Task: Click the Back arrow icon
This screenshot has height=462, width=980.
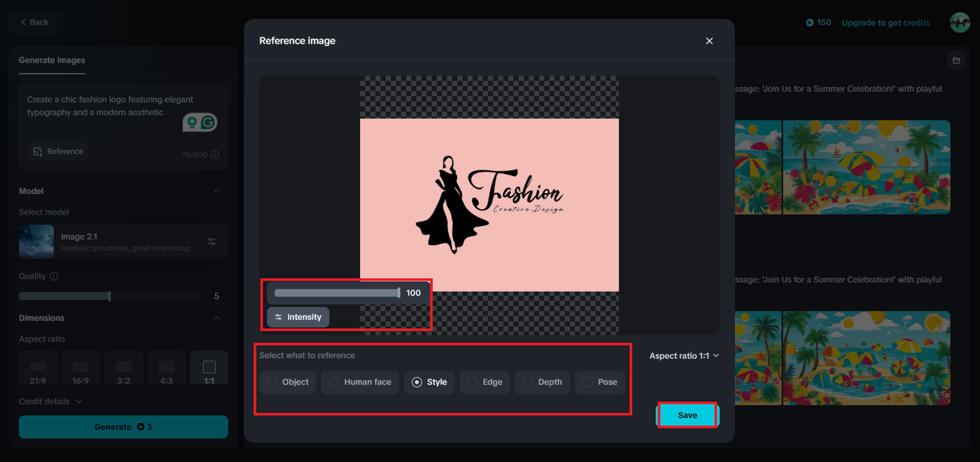Action: [23, 22]
